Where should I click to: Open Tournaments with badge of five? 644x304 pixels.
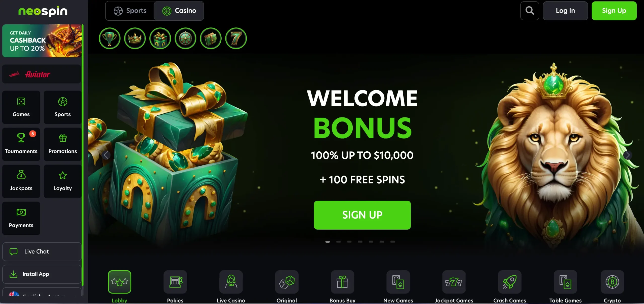(x=21, y=144)
